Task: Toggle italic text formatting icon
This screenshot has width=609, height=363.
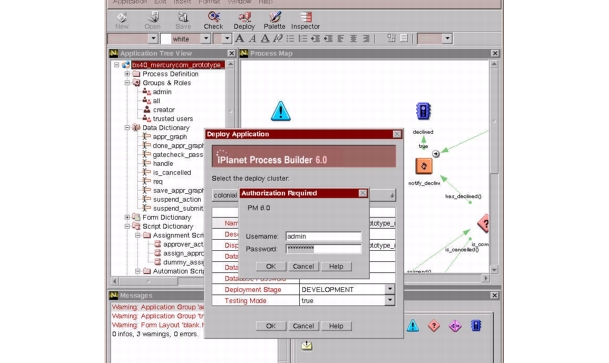Action: [x=252, y=38]
